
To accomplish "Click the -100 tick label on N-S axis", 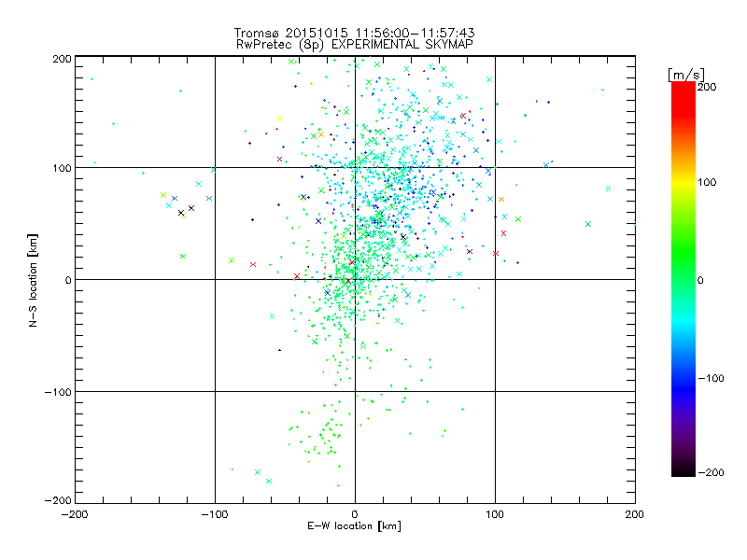I will 58,392.
